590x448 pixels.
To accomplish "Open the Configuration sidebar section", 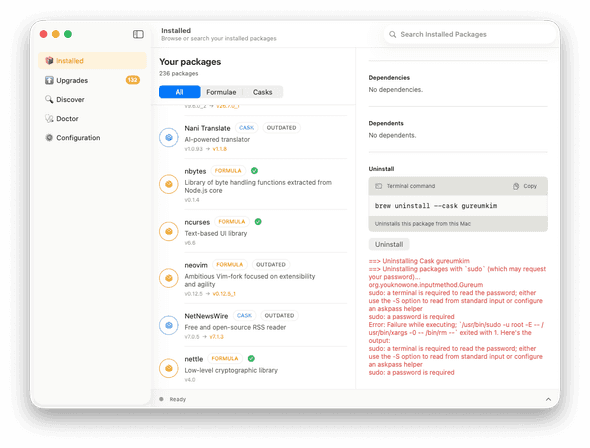I will pos(92,138).
